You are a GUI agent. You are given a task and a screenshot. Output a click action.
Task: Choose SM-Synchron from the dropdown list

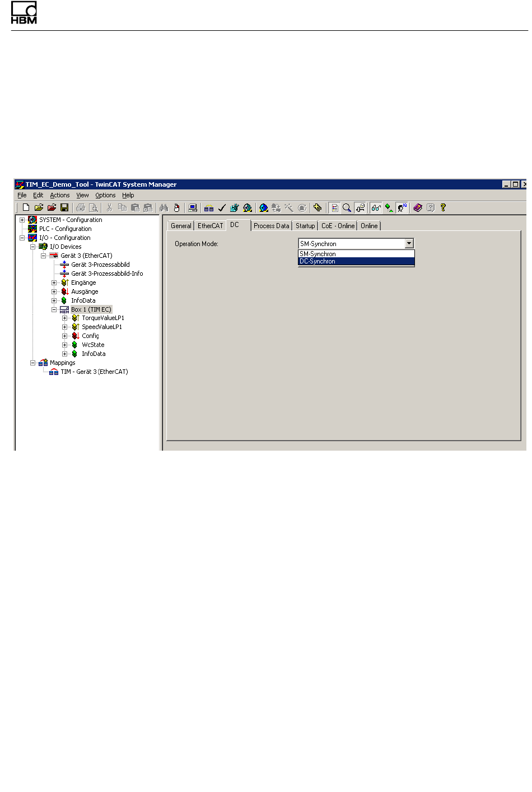(x=356, y=254)
